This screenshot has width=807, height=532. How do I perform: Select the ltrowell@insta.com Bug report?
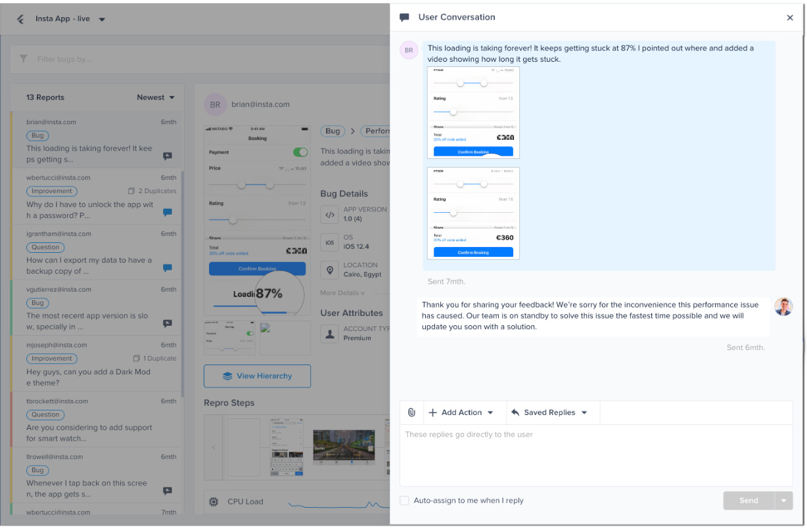[x=97, y=476]
